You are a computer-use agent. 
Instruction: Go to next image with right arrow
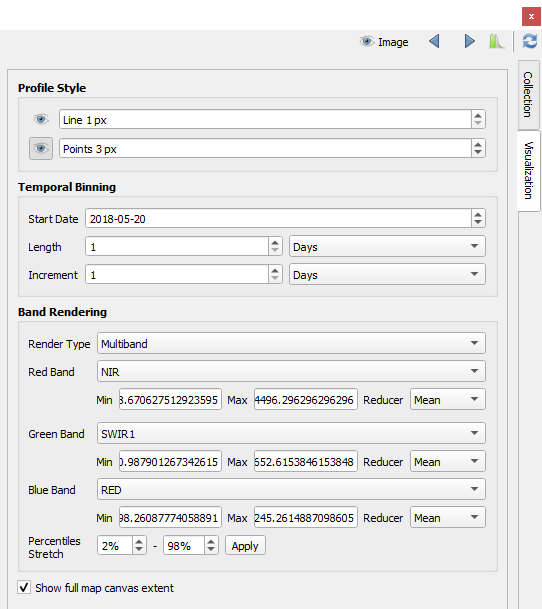click(x=469, y=41)
